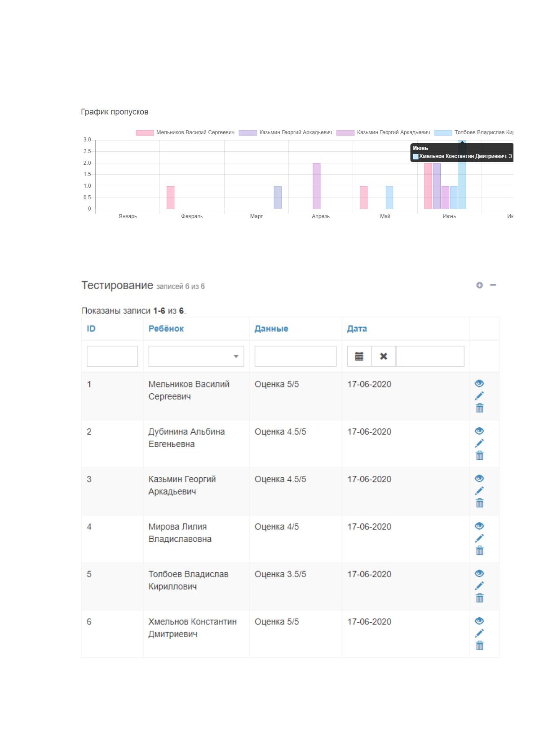
Task: Click the edit pencil for Мельников Василий
Action: point(479,396)
